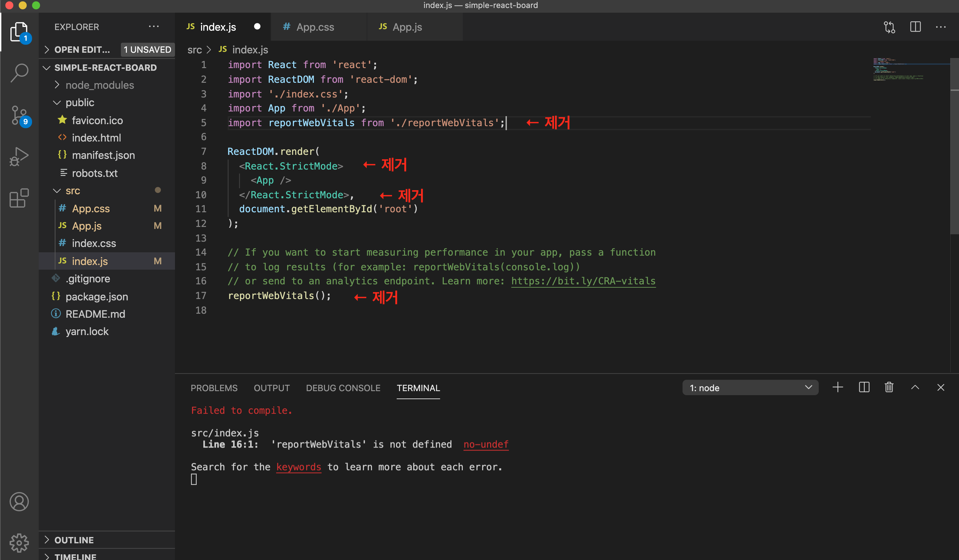Open the Run and Debug view
Image resolution: width=959 pixels, height=560 pixels.
pos(19,157)
